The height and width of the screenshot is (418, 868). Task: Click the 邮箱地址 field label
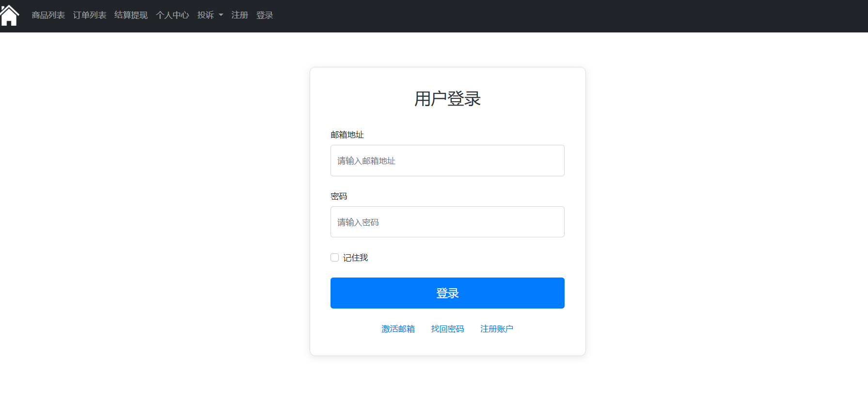(x=347, y=135)
